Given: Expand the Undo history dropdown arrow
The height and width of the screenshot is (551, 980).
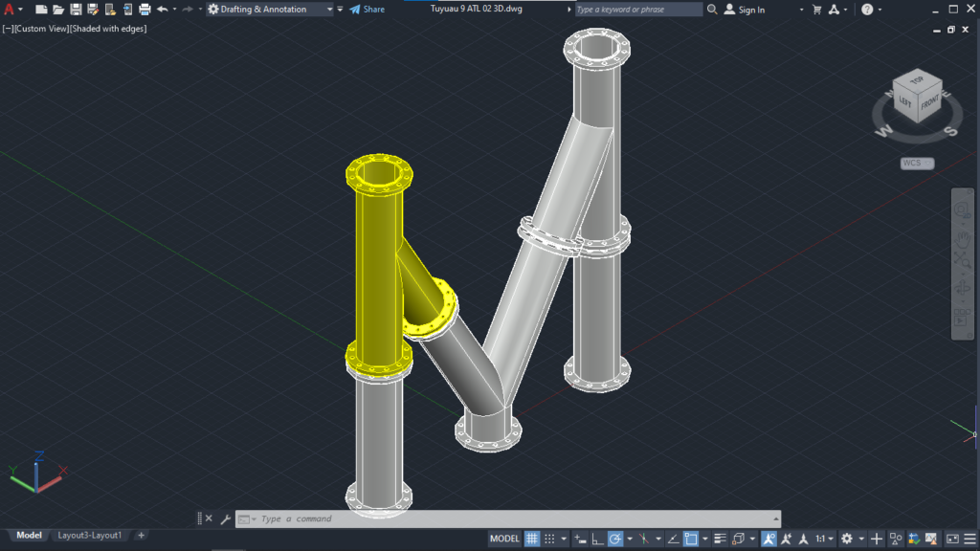Looking at the screenshot, I should click(x=174, y=10).
